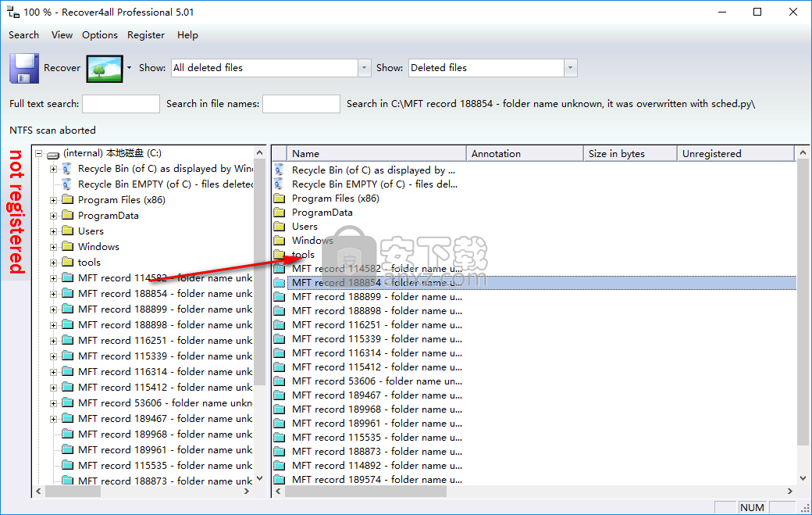Click file list vertical scrollbar up arrow

point(803,153)
